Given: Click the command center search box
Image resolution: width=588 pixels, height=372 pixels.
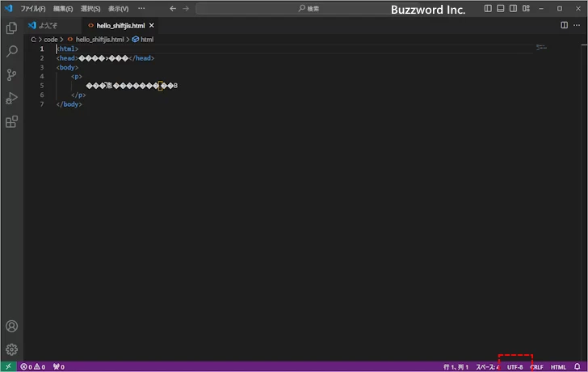Looking at the screenshot, I should click(308, 8).
